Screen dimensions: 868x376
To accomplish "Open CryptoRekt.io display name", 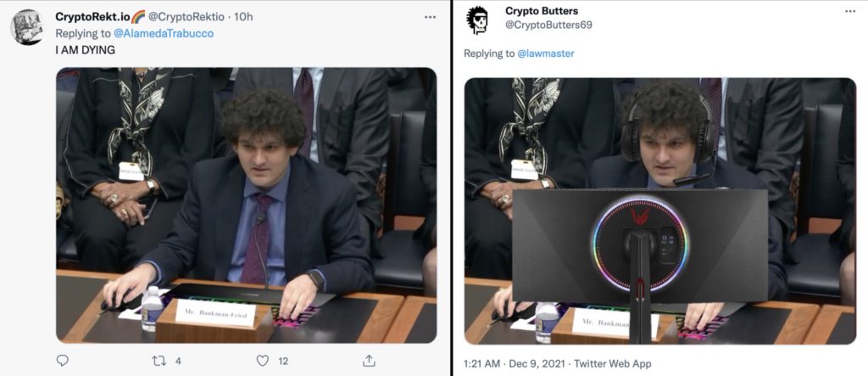I will click(92, 17).
